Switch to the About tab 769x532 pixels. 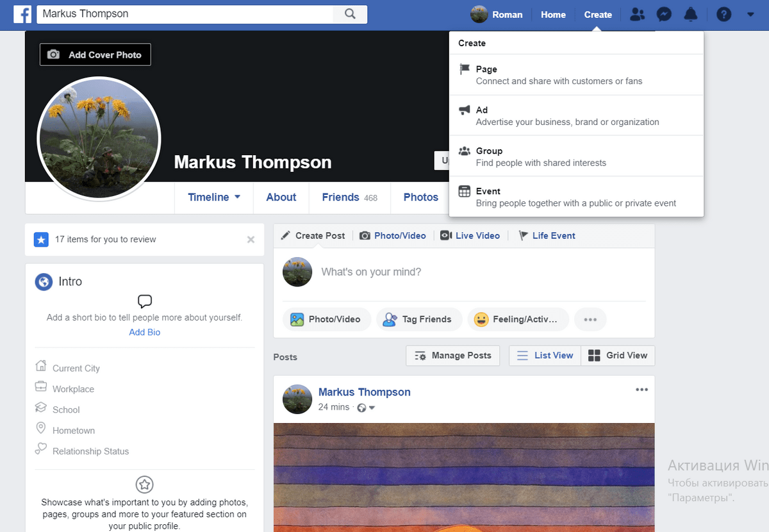(x=281, y=197)
